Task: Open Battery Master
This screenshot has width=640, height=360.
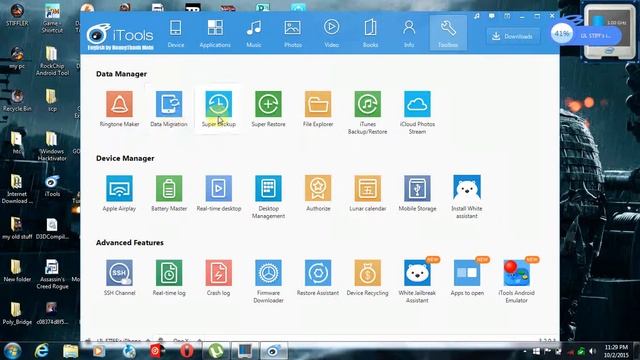Action: [x=169, y=189]
